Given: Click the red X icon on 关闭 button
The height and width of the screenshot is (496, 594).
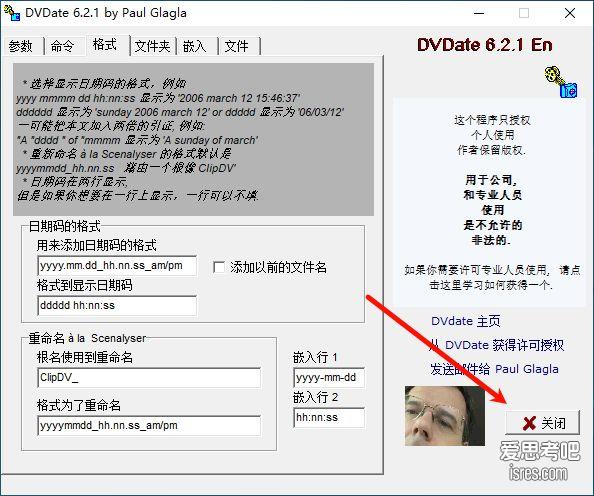Looking at the screenshot, I should pyautogui.click(x=529, y=423).
